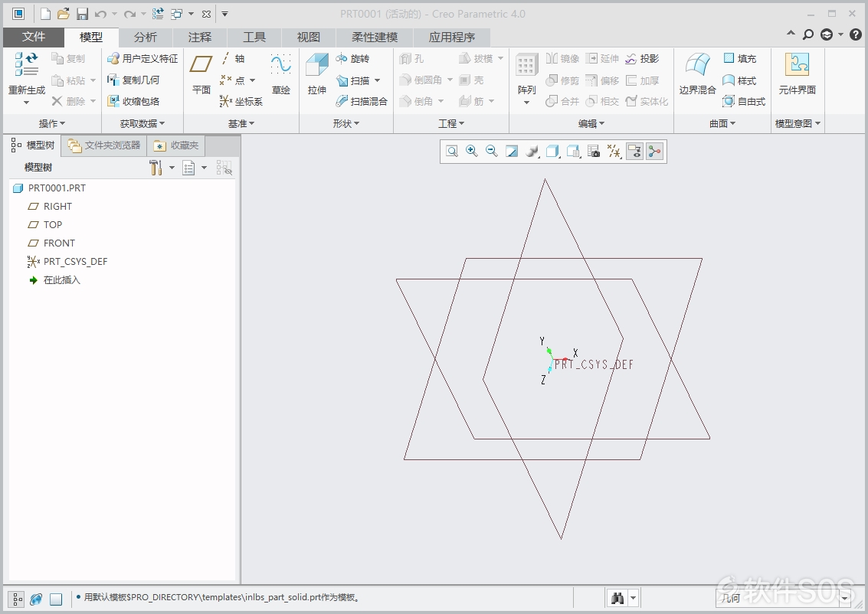Image resolution: width=868 pixels, height=614 pixels.
Task: Switch to the 柔性建模 tab
Action: pos(375,37)
